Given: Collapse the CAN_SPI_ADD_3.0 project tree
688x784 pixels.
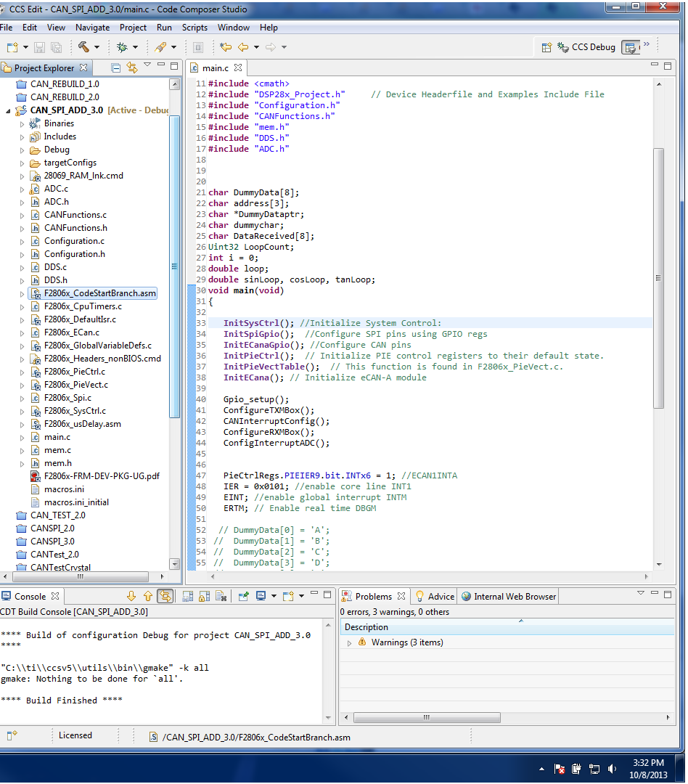Looking at the screenshot, I should 7,110.
